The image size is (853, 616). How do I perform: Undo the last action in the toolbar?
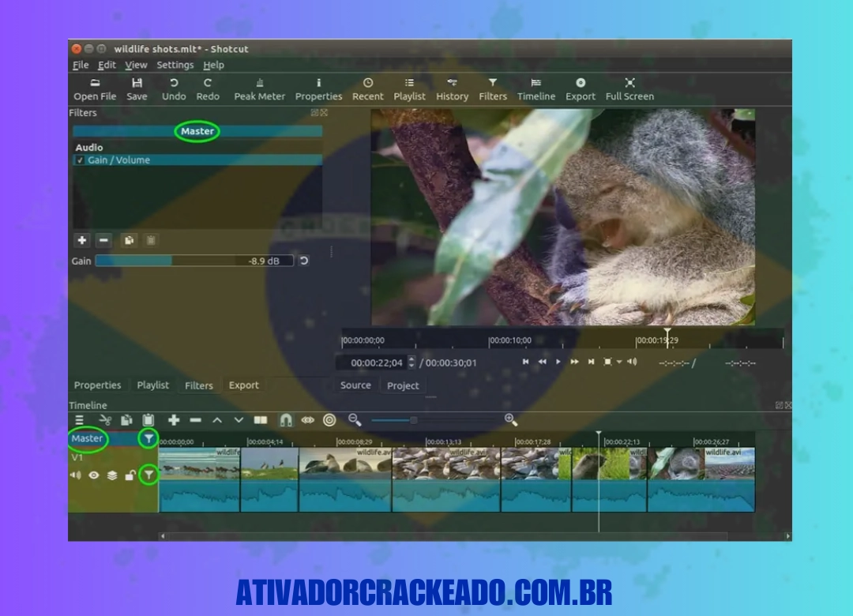pos(174,89)
